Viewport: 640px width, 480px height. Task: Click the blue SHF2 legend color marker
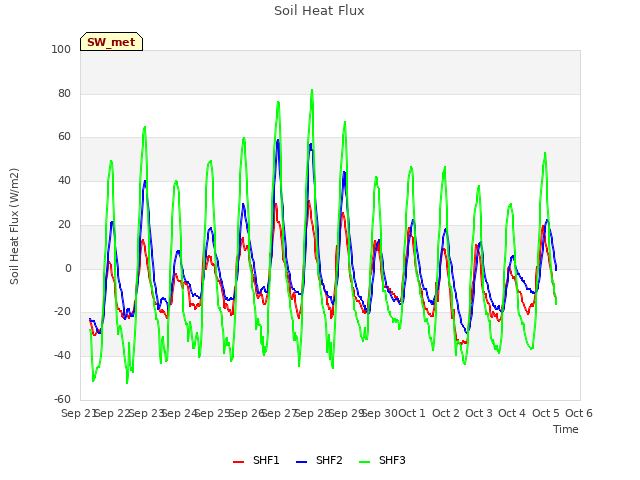[x=301, y=461]
